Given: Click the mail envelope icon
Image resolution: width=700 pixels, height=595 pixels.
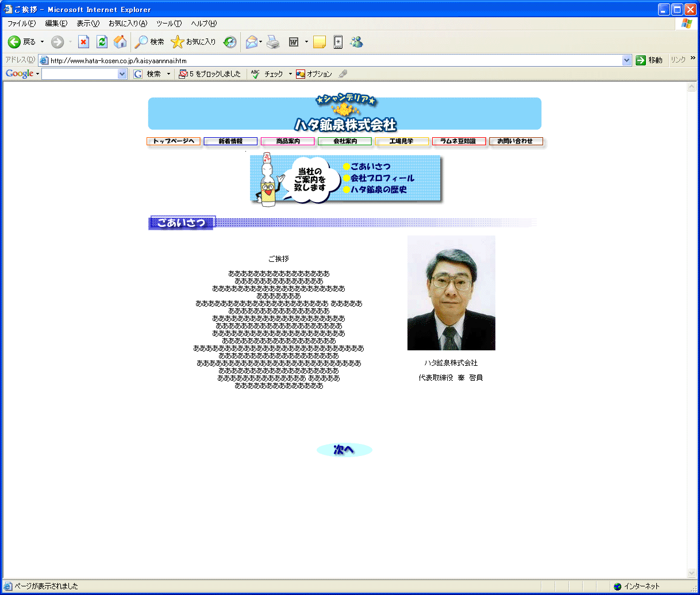Looking at the screenshot, I should pyautogui.click(x=251, y=42).
